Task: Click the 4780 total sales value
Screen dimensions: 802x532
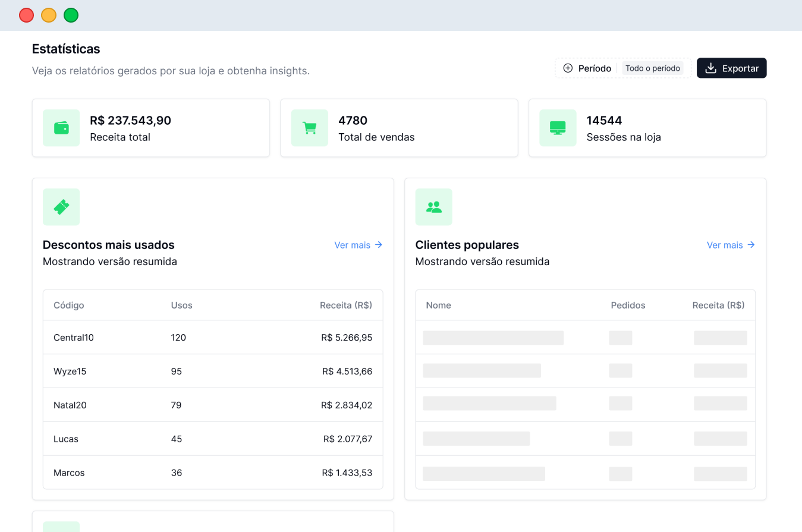Action: (353, 121)
